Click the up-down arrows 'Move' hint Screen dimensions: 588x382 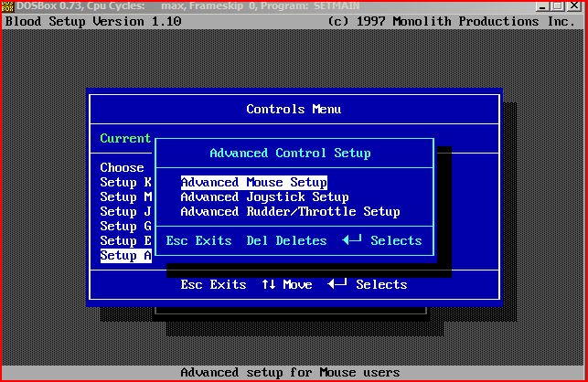click(x=287, y=284)
